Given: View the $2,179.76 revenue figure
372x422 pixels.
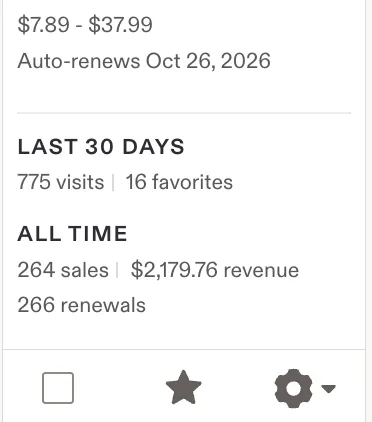Looking at the screenshot, I should click(215, 270).
